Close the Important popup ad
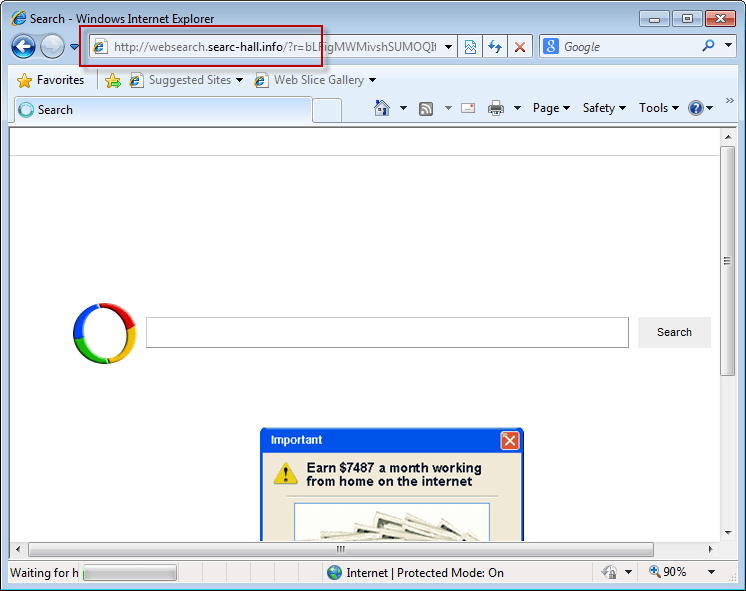Viewport: 746px width, 591px height. pos(509,440)
